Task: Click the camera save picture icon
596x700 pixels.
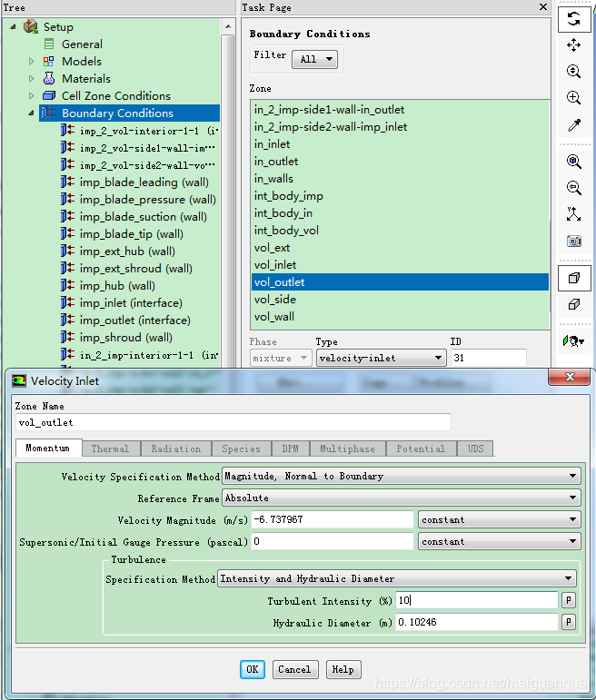Action: coord(573,241)
